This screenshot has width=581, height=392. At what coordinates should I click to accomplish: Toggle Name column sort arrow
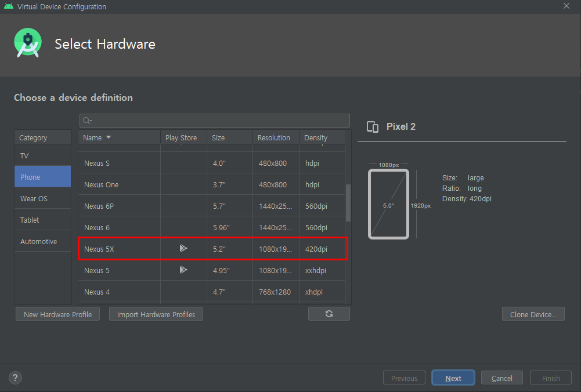109,137
